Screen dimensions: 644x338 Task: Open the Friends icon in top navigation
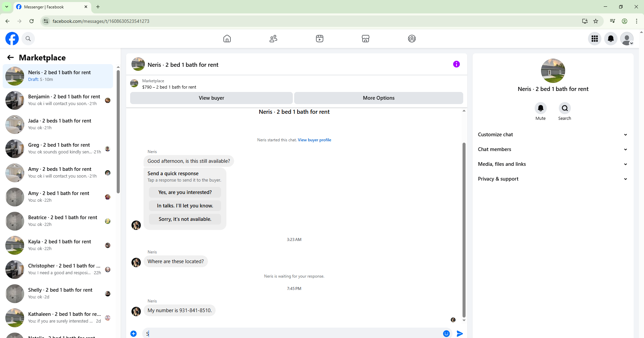coord(273,39)
